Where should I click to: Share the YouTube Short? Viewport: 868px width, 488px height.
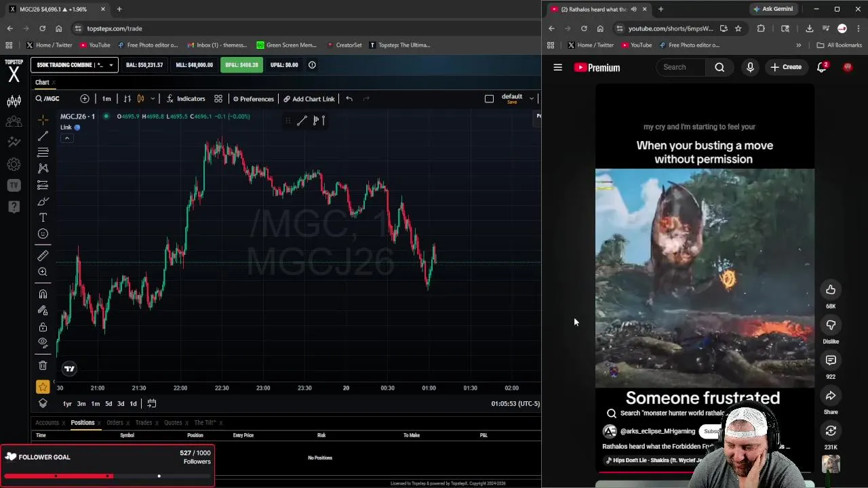831,396
